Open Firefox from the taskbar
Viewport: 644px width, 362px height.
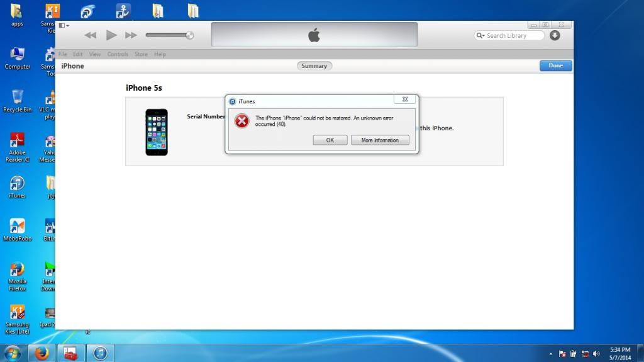[42, 353]
